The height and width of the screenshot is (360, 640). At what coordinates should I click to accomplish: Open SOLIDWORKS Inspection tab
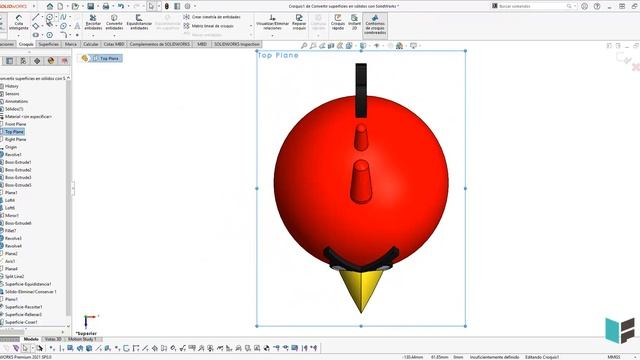coord(237,44)
